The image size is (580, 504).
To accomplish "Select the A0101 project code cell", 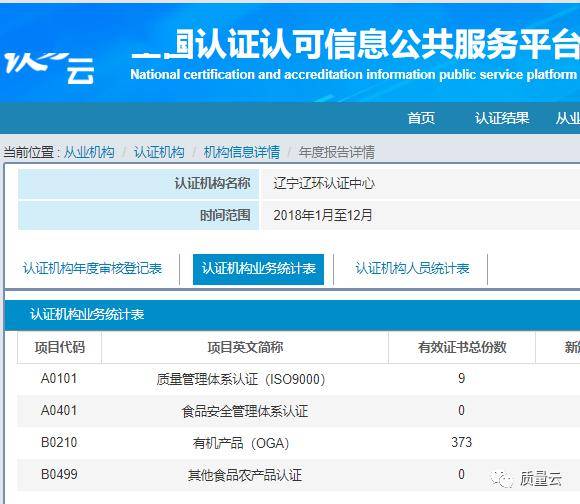I will [x=59, y=379].
